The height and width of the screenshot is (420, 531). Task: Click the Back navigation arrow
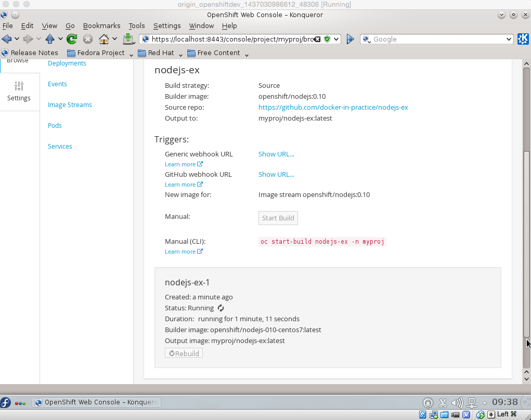tap(7, 39)
